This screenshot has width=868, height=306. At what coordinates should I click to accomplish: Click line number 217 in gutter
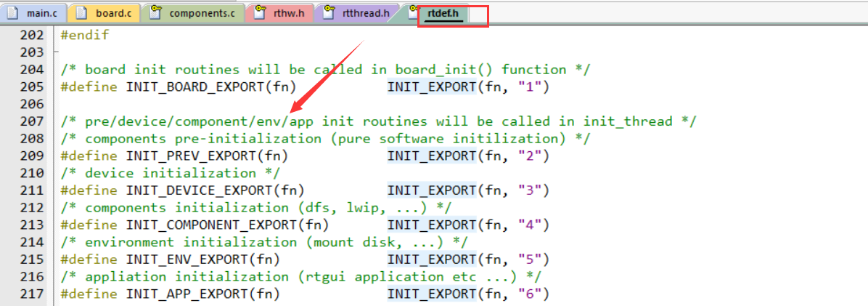31,293
